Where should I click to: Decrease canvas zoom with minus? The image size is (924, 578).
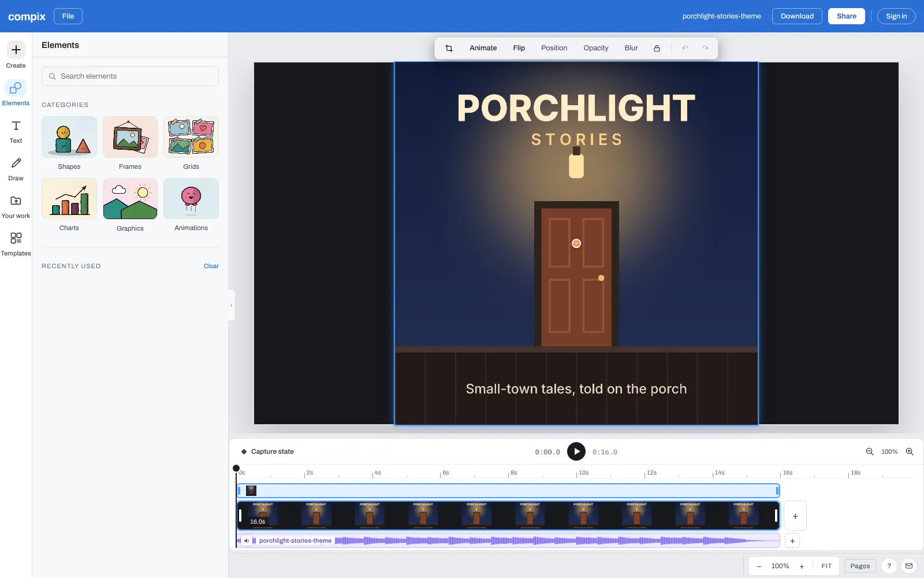coord(759,566)
